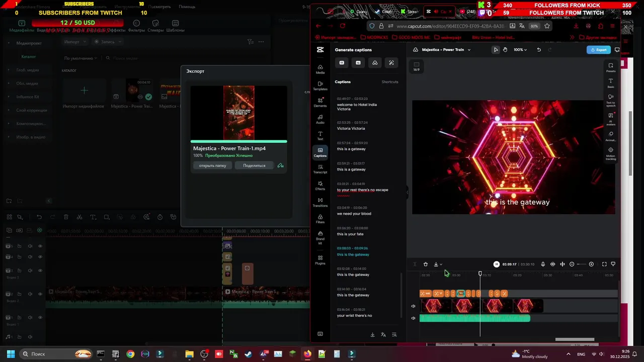The width and height of the screenshot is (644, 362).
Task: Mute Filmora video track 2 speaker
Action: coord(30,294)
